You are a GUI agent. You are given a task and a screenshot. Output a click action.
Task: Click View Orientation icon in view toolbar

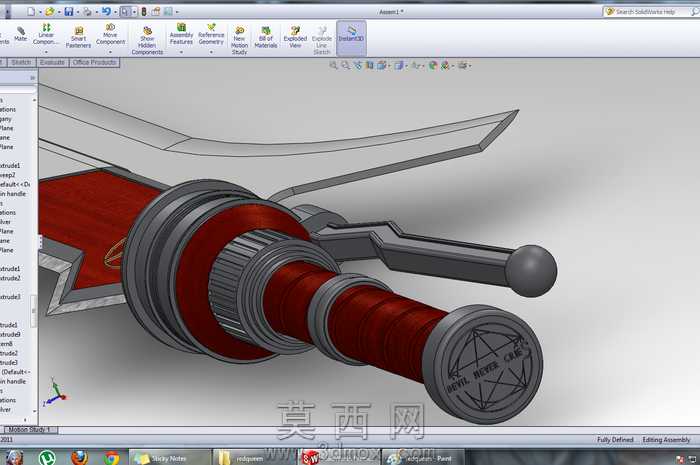[382, 66]
